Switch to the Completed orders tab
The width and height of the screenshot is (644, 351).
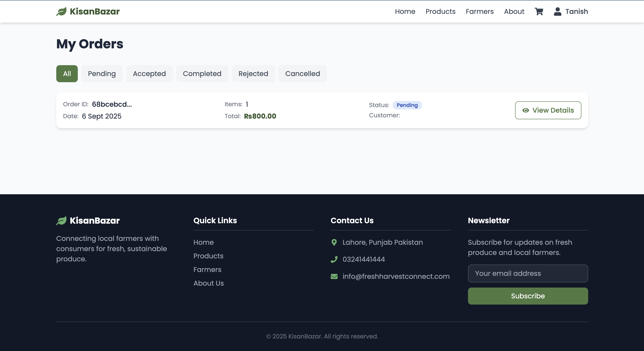[202, 74]
